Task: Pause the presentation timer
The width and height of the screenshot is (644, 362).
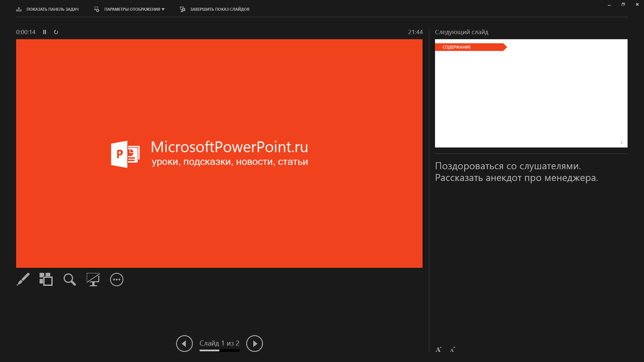Action: pos(45,32)
